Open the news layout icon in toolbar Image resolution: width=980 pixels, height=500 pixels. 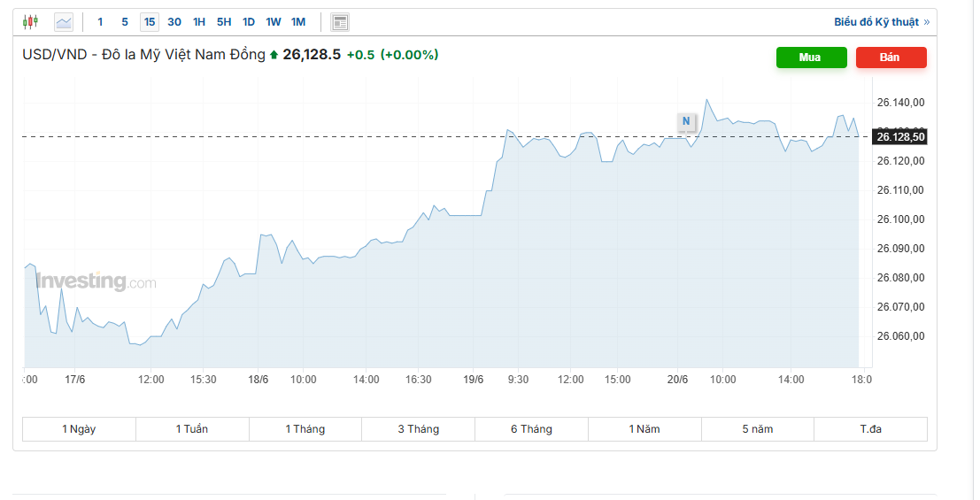click(340, 22)
